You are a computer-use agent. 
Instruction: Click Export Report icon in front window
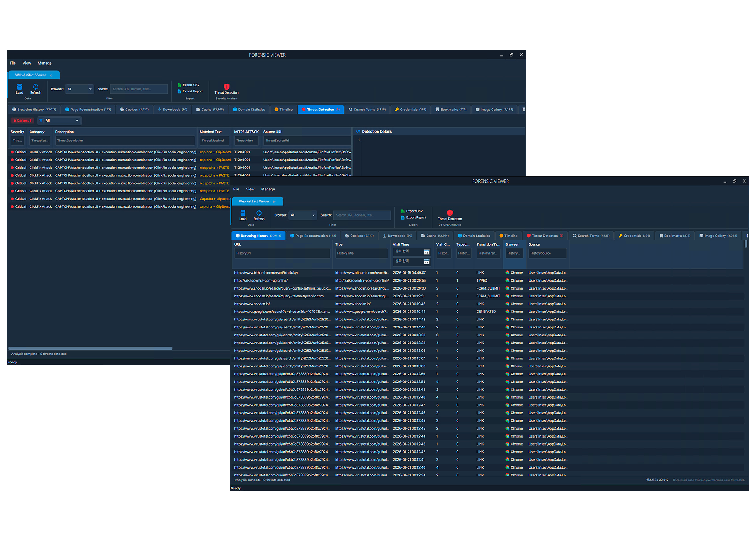[x=403, y=217]
